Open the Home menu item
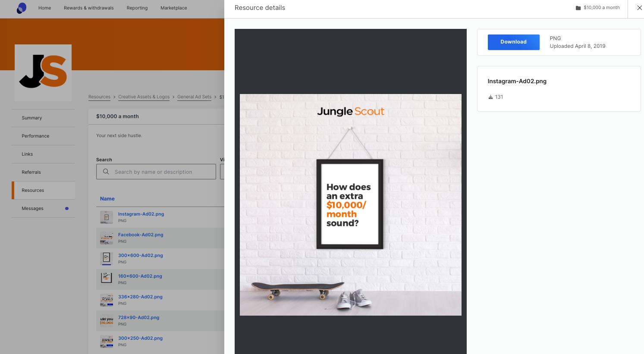This screenshot has width=644, height=354. 45,8
